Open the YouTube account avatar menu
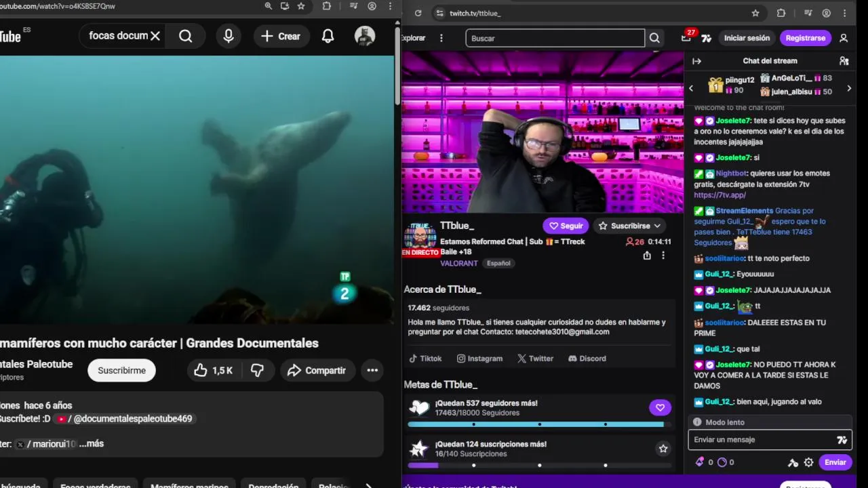The image size is (868, 488). (365, 37)
